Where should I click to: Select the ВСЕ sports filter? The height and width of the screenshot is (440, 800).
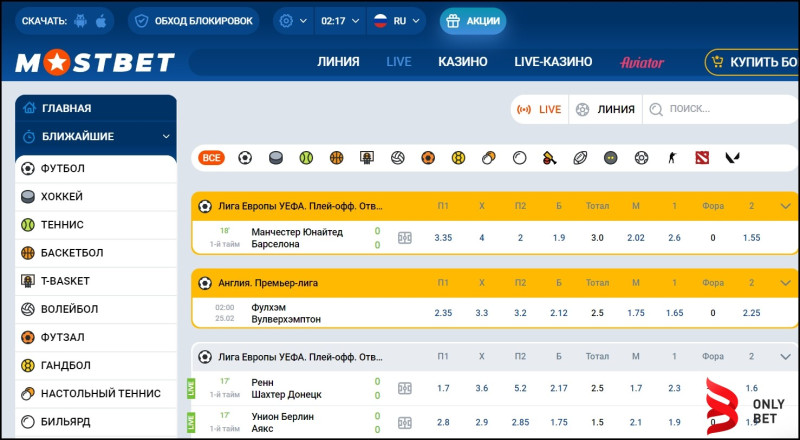(211, 158)
